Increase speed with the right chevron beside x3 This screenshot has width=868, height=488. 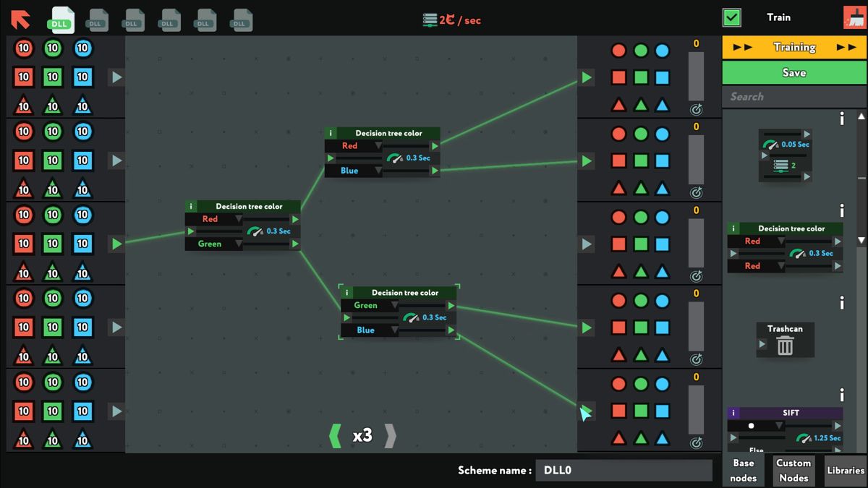coord(391,435)
